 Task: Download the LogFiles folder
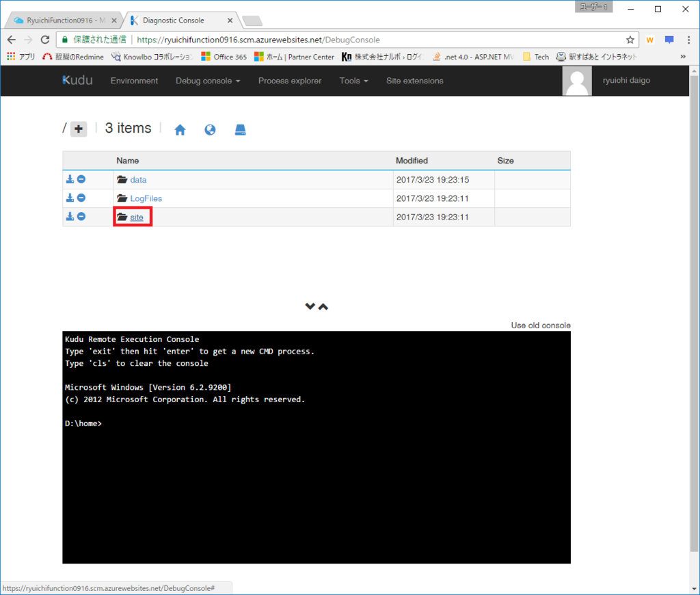70,198
